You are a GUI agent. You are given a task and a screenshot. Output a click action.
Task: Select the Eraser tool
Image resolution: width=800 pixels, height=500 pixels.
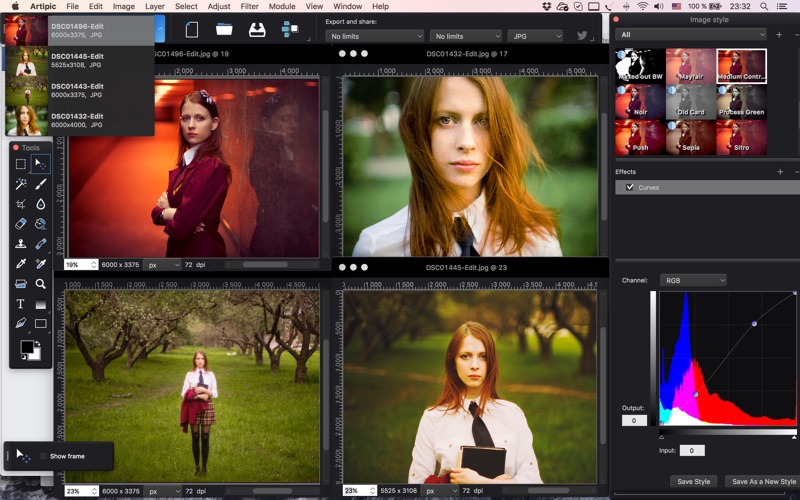(20, 223)
